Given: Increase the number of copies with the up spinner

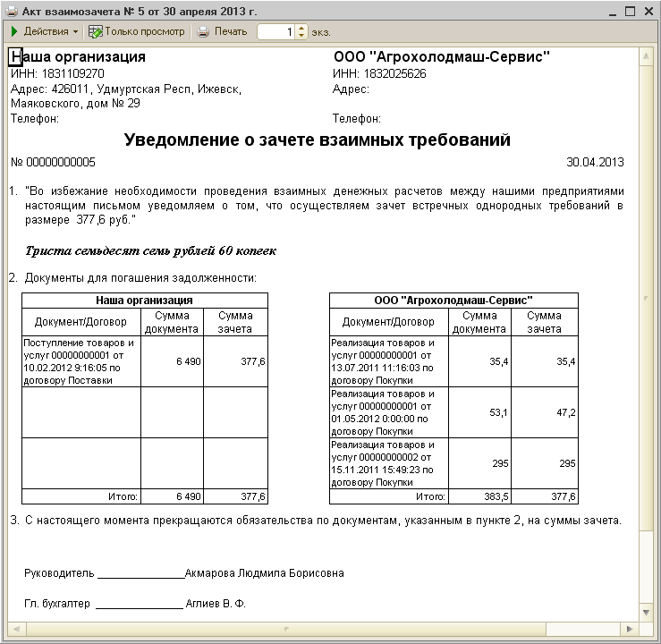Looking at the screenshot, I should 301,29.
